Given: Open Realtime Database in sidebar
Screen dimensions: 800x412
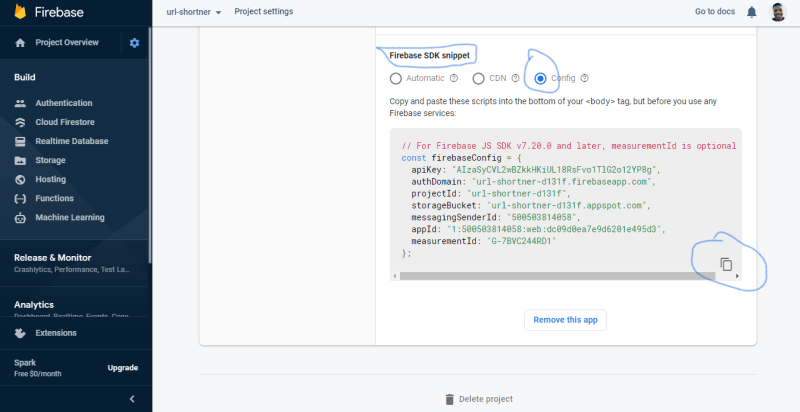Looking at the screenshot, I should (74, 141).
